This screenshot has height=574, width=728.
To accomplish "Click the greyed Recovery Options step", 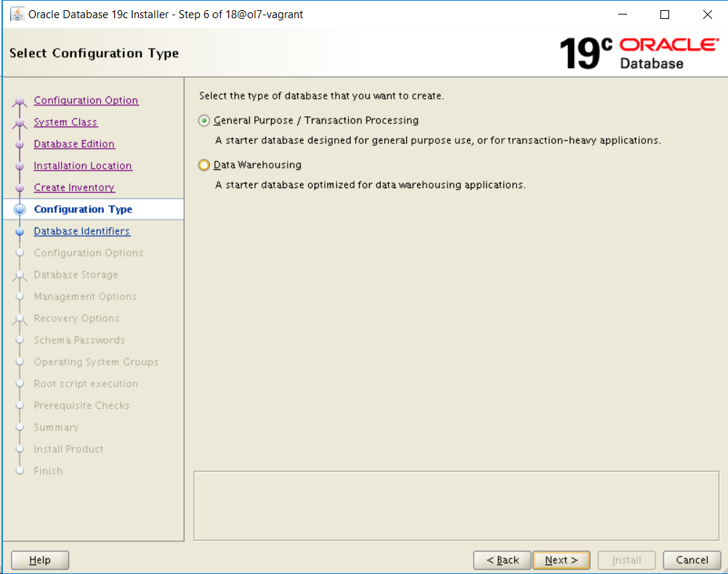I will 76,318.
